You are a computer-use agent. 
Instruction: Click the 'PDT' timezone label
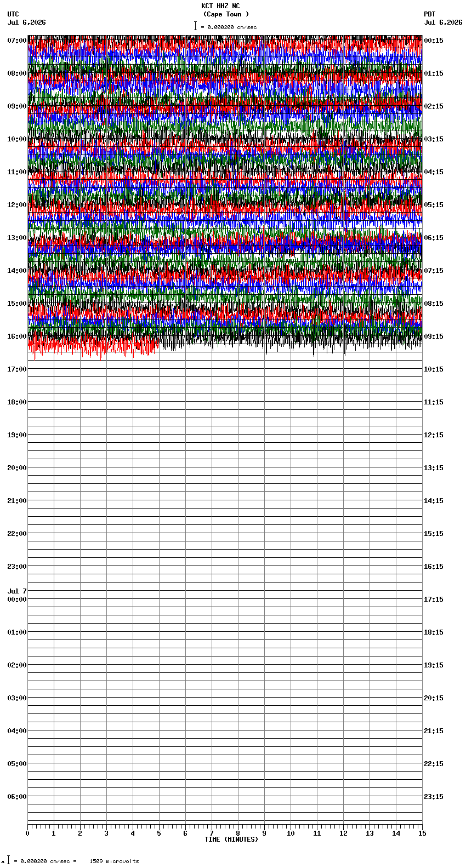tap(429, 14)
